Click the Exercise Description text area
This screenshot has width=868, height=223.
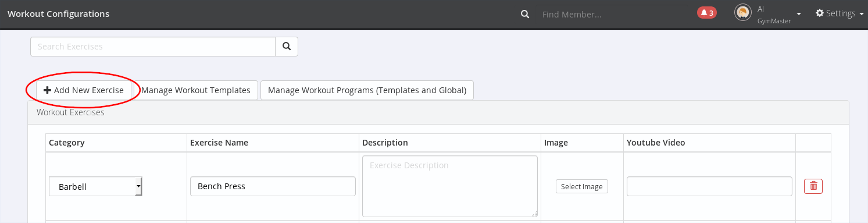[449, 186]
